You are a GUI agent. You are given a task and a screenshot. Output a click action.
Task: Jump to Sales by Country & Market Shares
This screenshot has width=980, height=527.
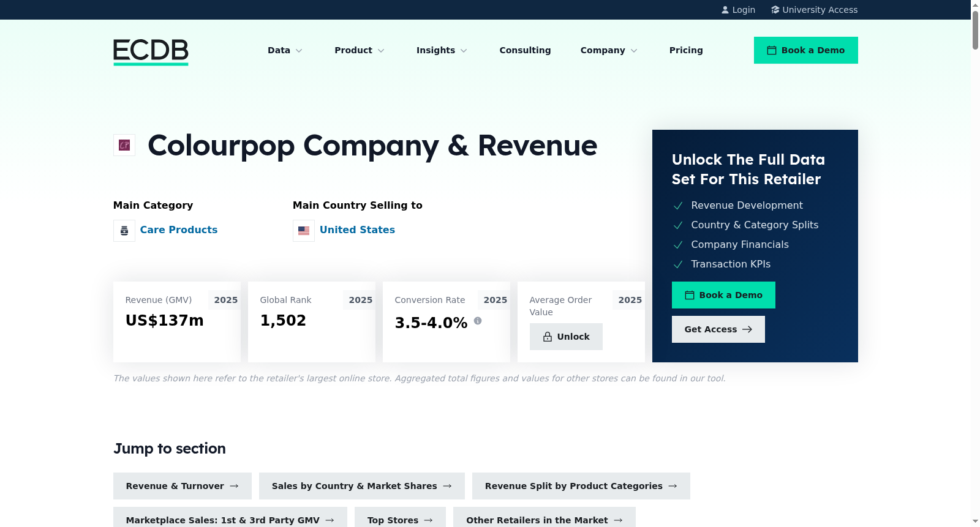click(x=362, y=486)
